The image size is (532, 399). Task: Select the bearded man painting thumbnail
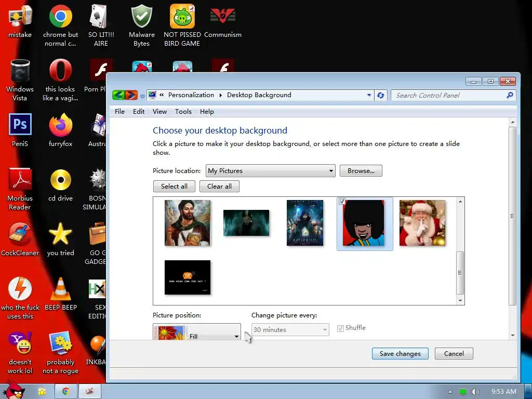[x=187, y=223]
